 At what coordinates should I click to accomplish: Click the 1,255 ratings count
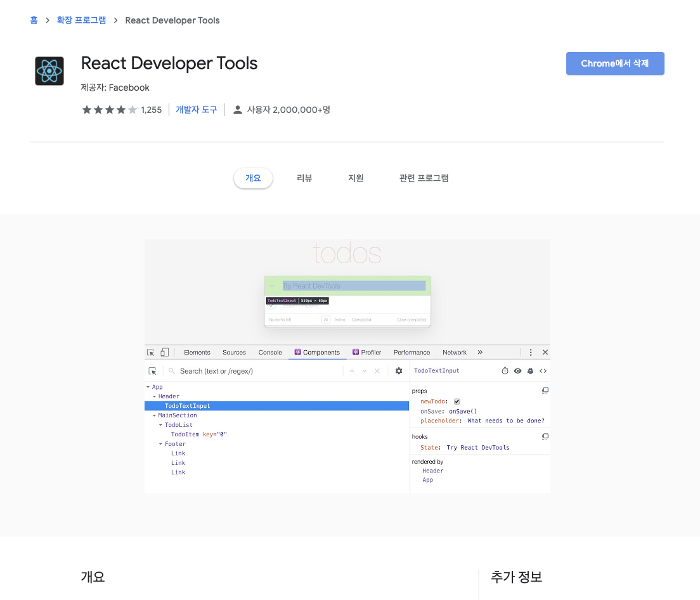pyautogui.click(x=152, y=110)
